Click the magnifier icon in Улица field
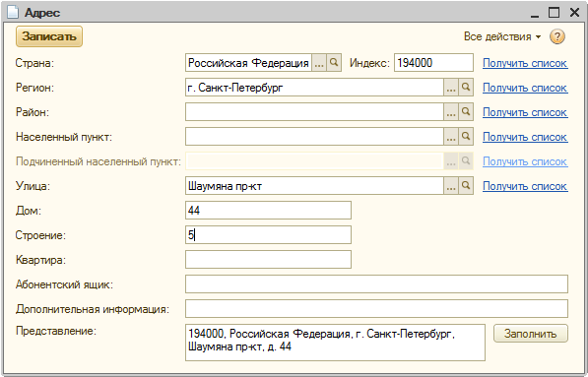This screenshot has height=377, width=588. pos(466,186)
